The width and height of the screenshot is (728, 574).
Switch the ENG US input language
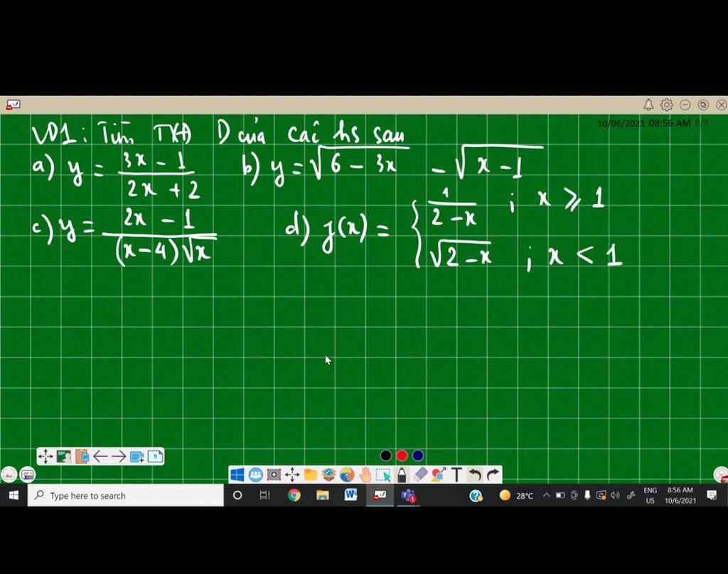coord(650,496)
